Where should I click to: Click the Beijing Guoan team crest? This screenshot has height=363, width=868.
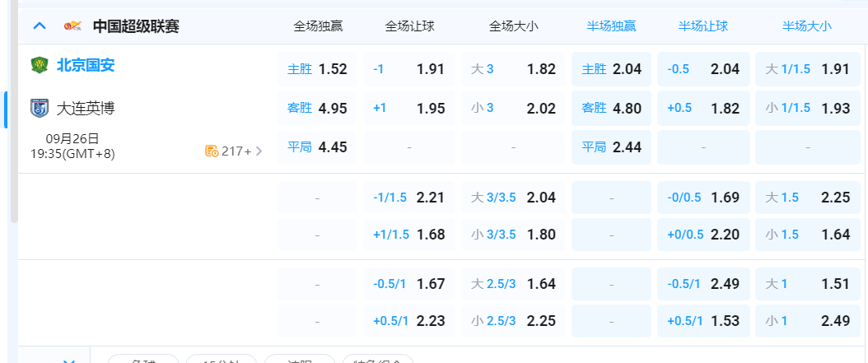click(40, 65)
